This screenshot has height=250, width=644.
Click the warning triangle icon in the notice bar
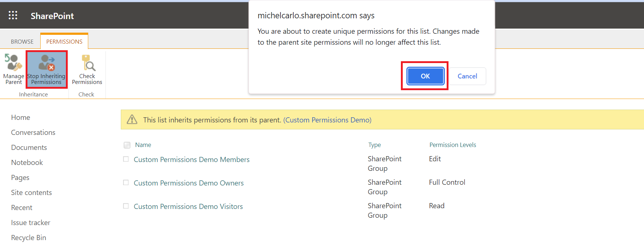[x=132, y=120]
